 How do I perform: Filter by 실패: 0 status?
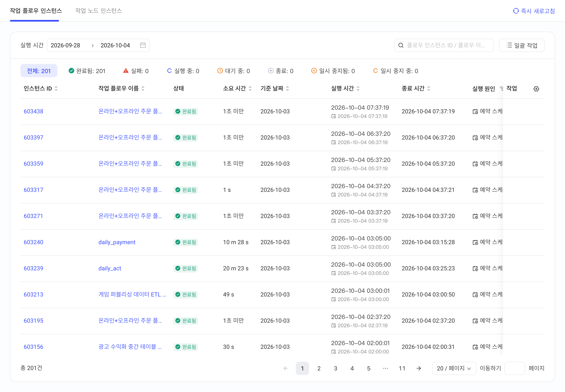136,71
